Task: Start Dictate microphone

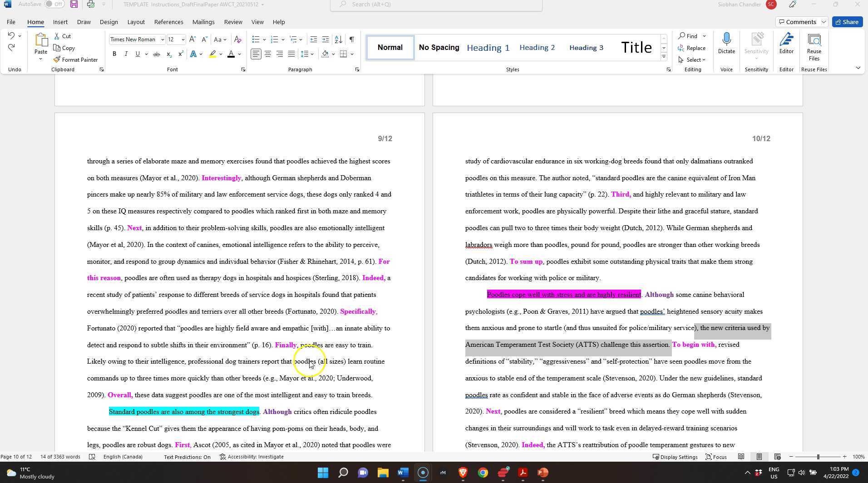Action: (726, 43)
